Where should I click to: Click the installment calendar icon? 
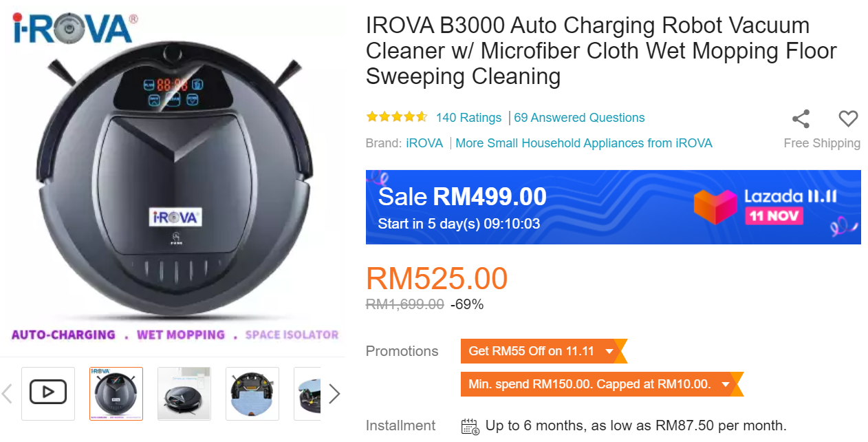[x=470, y=426]
